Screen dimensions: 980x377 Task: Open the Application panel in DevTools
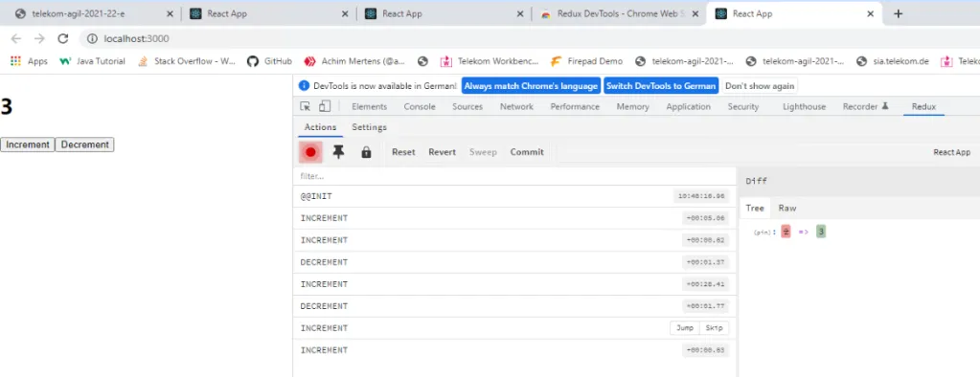click(688, 107)
